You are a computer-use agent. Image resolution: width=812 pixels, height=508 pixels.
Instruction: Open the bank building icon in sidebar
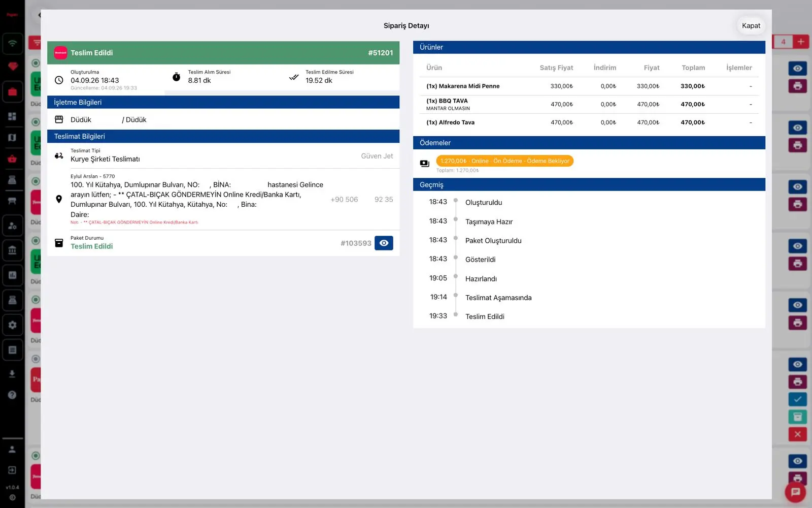[x=12, y=250]
